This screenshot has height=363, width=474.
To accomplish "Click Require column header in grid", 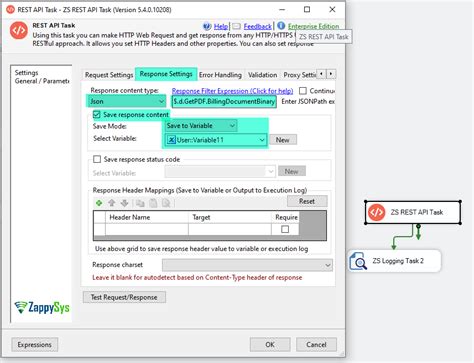I will point(285,217).
